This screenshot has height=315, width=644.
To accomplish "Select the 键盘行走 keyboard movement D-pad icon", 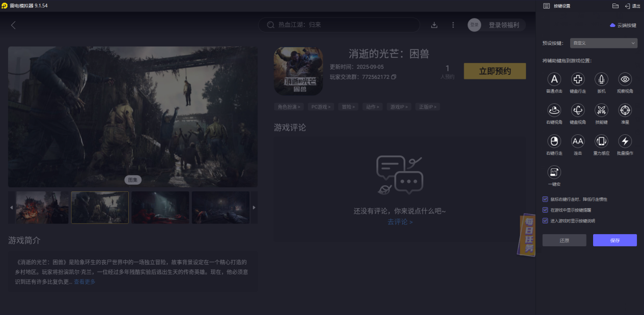I will pos(578,79).
